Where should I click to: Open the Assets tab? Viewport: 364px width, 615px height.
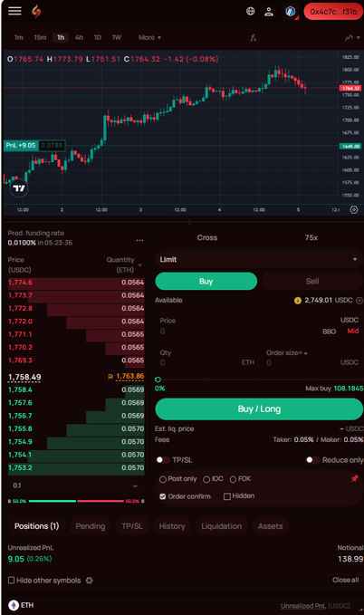(270, 526)
